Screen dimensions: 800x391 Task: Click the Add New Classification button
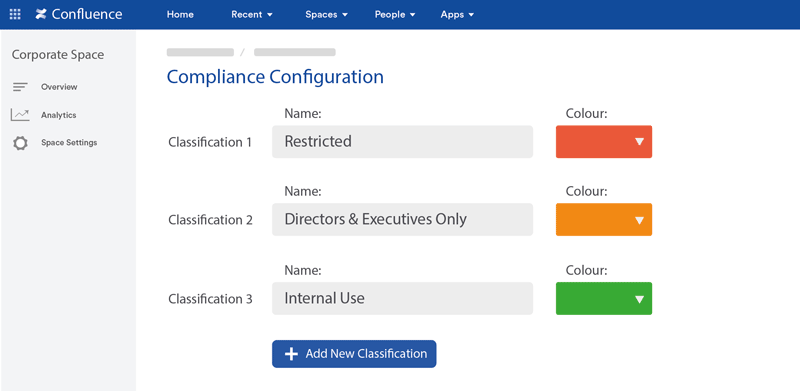coord(354,354)
